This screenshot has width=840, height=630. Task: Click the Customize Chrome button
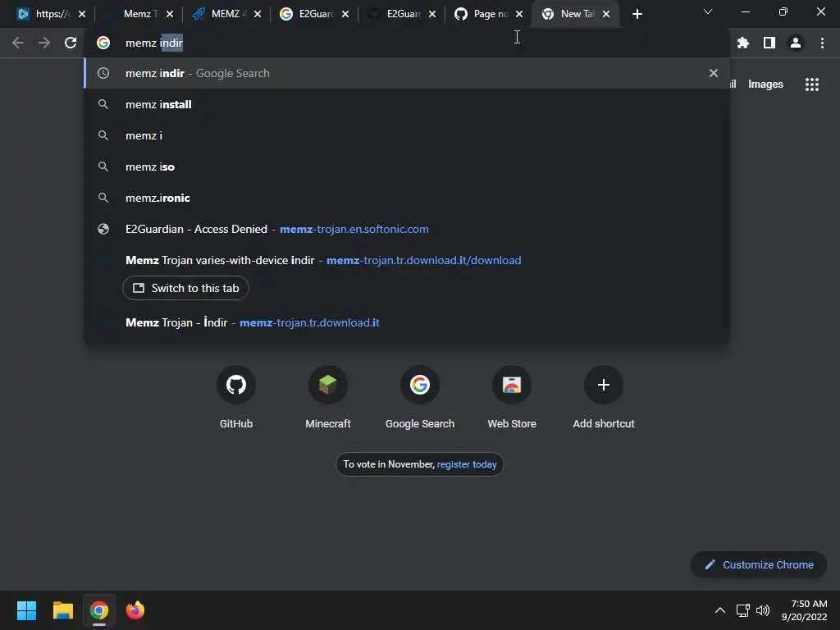coord(759,564)
